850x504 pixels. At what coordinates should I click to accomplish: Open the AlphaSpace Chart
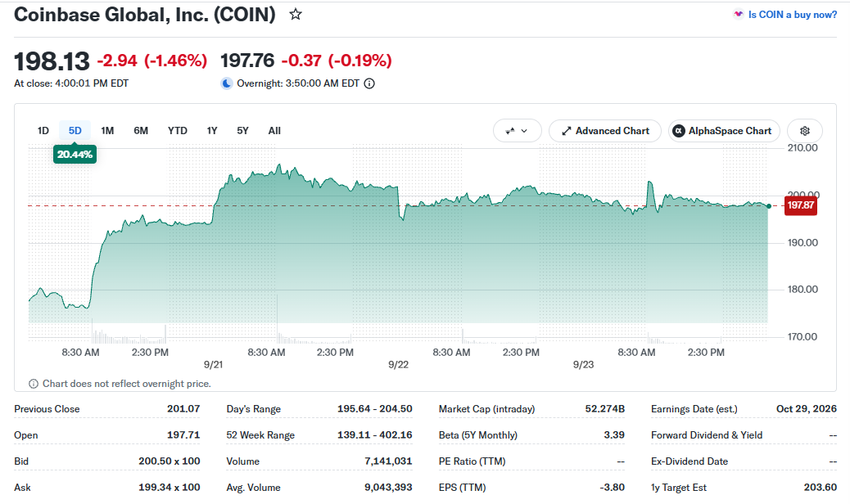(x=724, y=131)
